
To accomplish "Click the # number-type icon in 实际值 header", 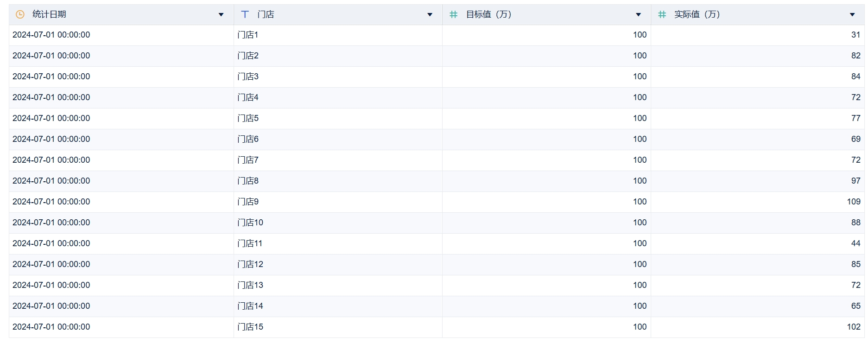I will coord(662,14).
